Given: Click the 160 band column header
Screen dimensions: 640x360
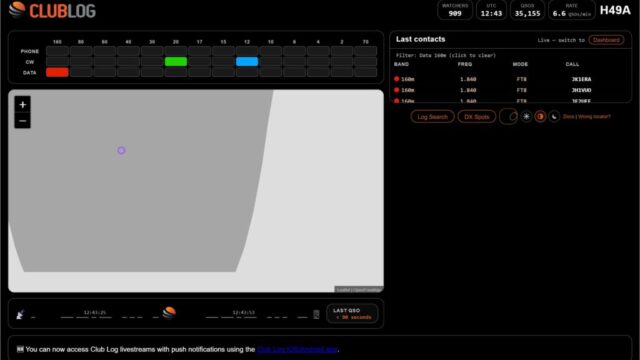Looking at the screenshot, I should (57, 42).
